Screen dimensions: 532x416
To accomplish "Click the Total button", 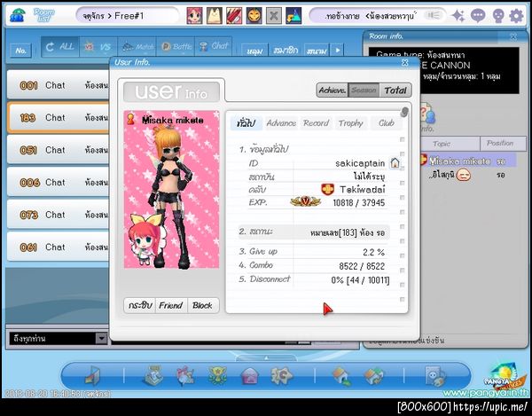I will click(x=395, y=90).
